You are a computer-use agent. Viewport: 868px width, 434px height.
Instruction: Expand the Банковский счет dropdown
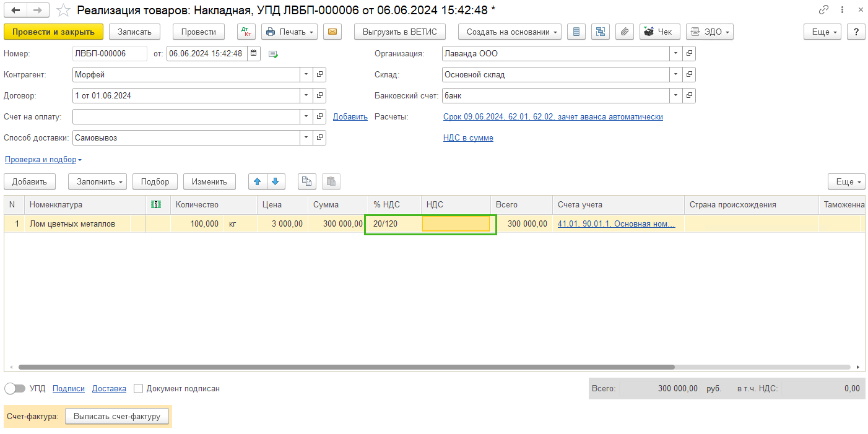pos(676,96)
